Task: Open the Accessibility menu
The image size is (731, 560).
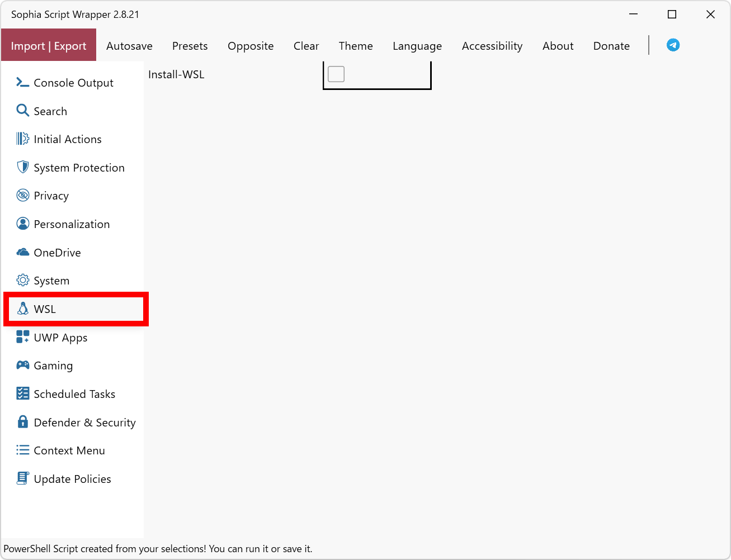Action: pos(492,46)
